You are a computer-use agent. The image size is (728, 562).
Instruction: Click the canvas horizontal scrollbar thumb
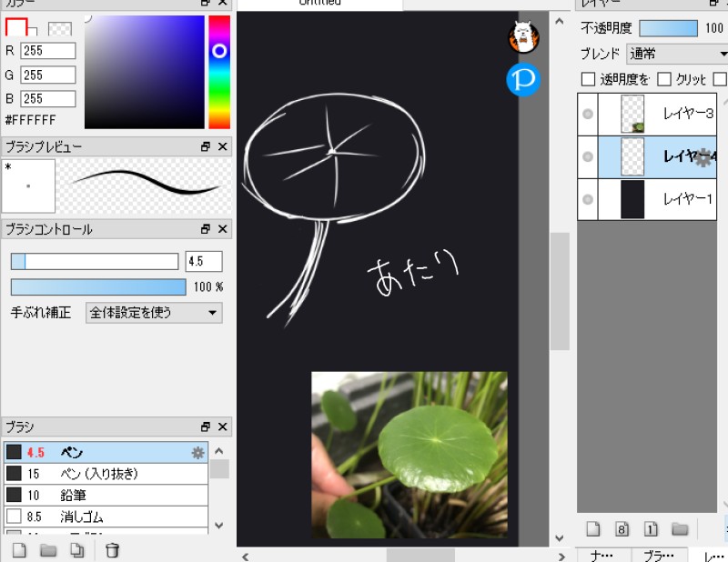(x=420, y=556)
